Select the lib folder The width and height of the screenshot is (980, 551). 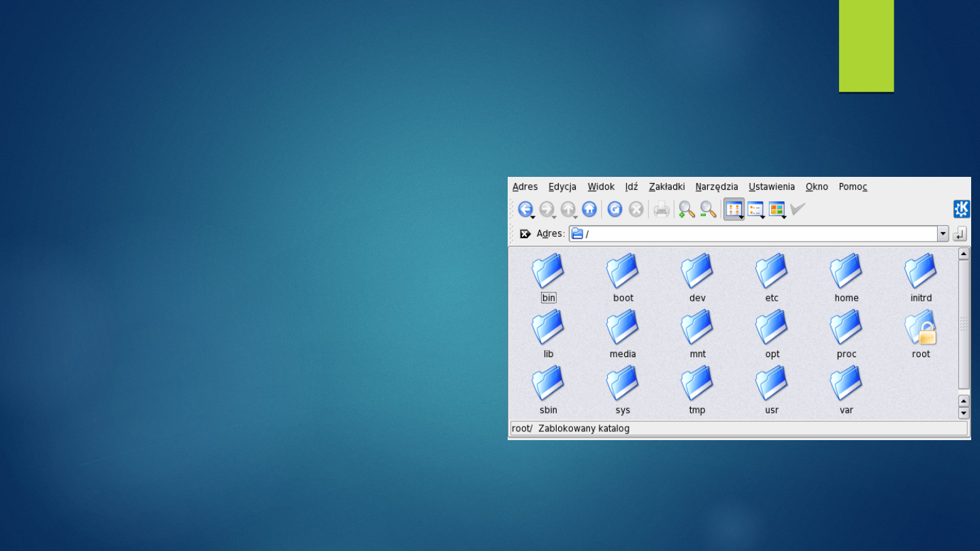point(549,334)
